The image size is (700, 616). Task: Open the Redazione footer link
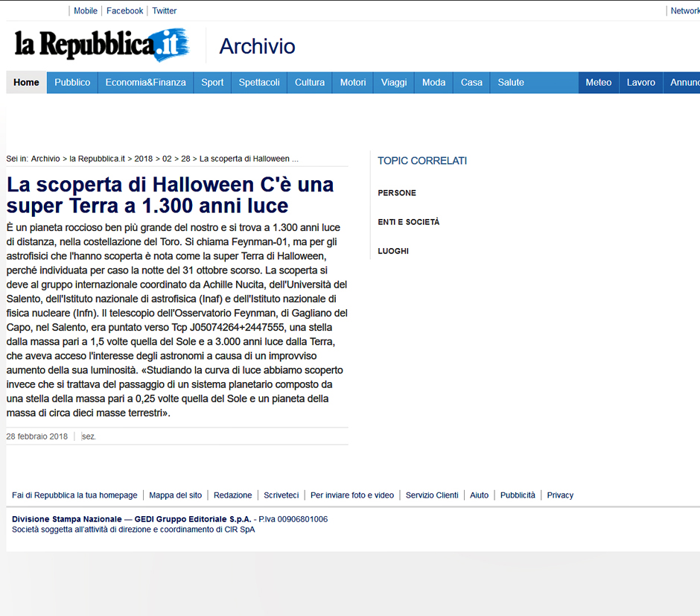pos(232,495)
